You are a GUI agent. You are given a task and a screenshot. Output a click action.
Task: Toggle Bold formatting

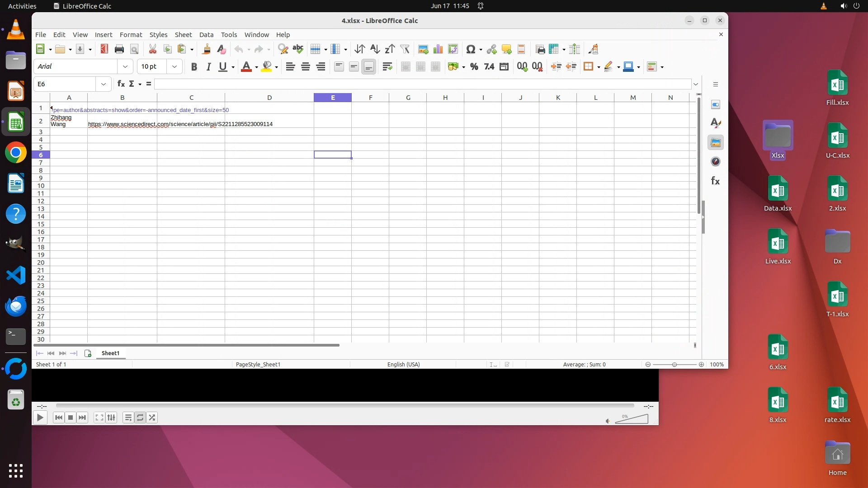(194, 67)
